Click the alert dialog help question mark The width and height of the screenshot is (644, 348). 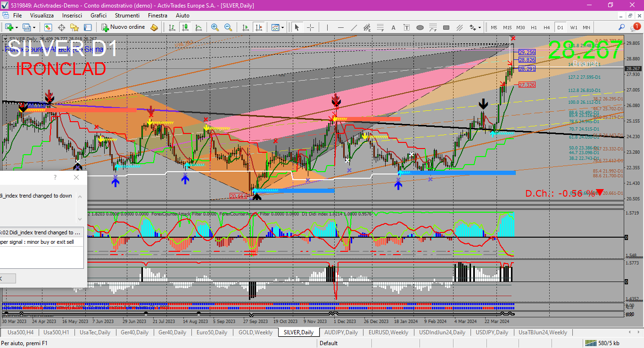coord(55,177)
